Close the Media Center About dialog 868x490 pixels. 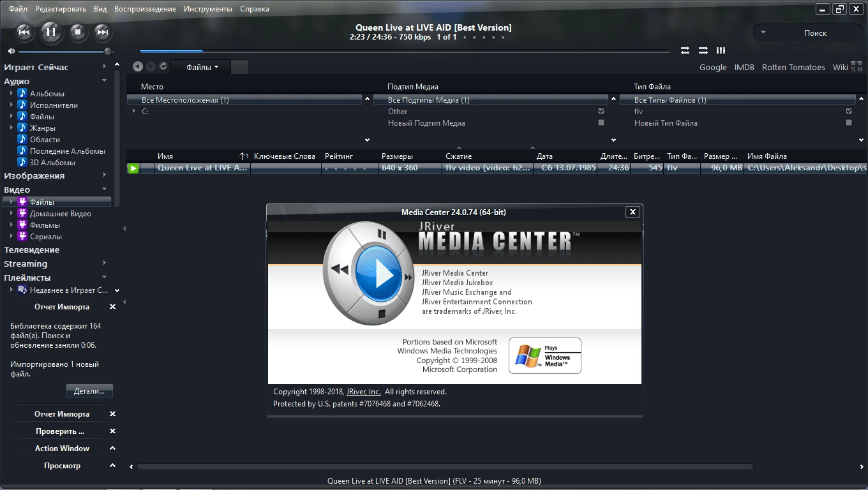(x=632, y=212)
